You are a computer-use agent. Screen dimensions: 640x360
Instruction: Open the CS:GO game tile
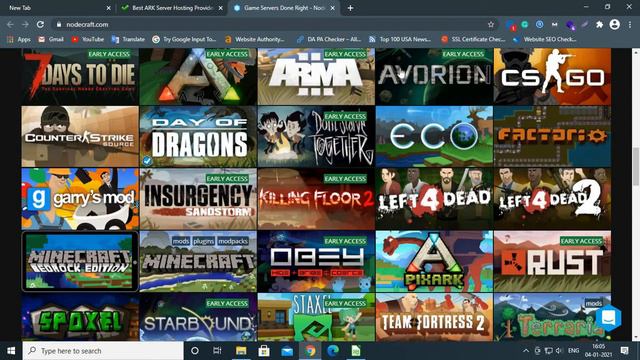(552, 76)
